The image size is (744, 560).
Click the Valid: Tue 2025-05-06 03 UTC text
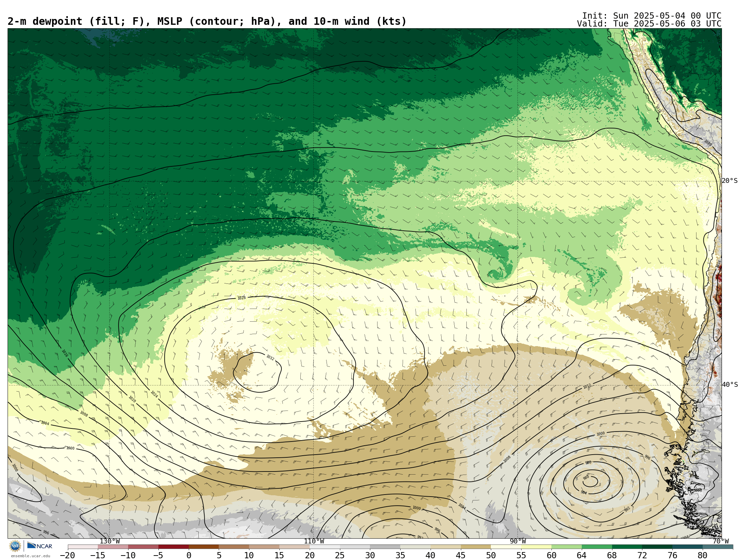[649, 24]
